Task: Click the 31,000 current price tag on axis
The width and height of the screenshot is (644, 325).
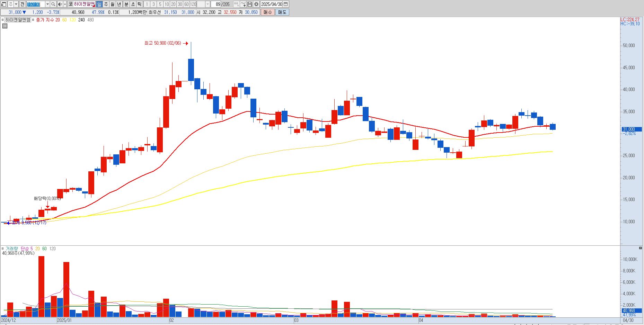Action: pyautogui.click(x=632, y=129)
